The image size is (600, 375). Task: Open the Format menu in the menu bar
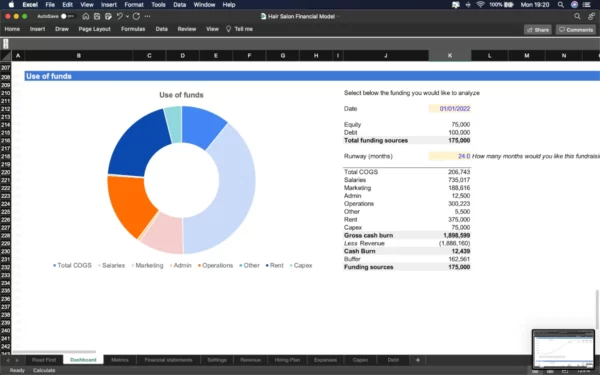coord(134,5)
